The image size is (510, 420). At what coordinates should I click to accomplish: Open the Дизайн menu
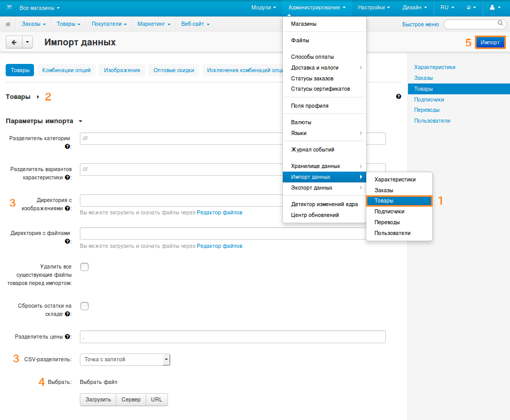click(x=414, y=8)
